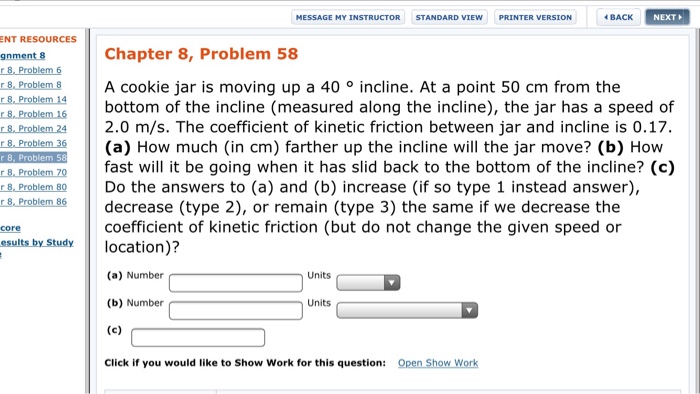The width and height of the screenshot is (700, 394).
Task: Click the part (c) answer field
Action: click(x=198, y=337)
